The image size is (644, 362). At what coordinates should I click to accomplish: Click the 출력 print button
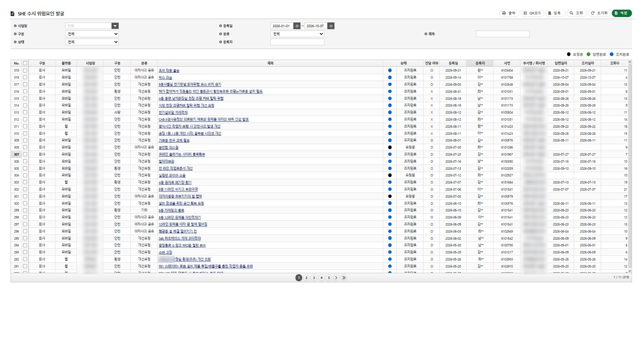pyautogui.click(x=509, y=13)
